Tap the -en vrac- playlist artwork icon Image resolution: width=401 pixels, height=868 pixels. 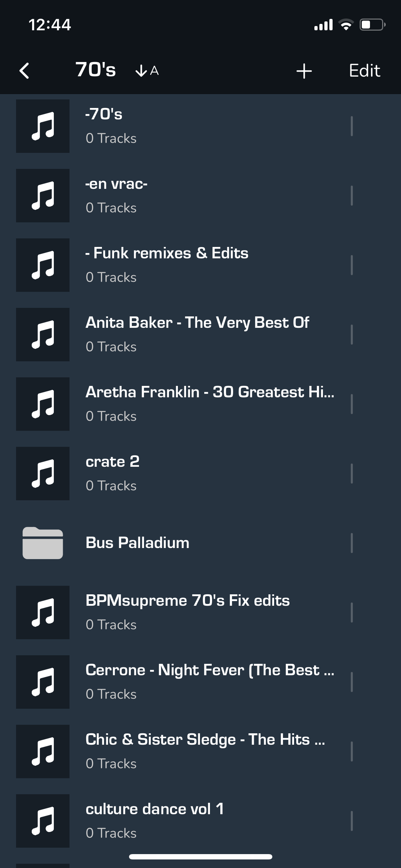(43, 196)
